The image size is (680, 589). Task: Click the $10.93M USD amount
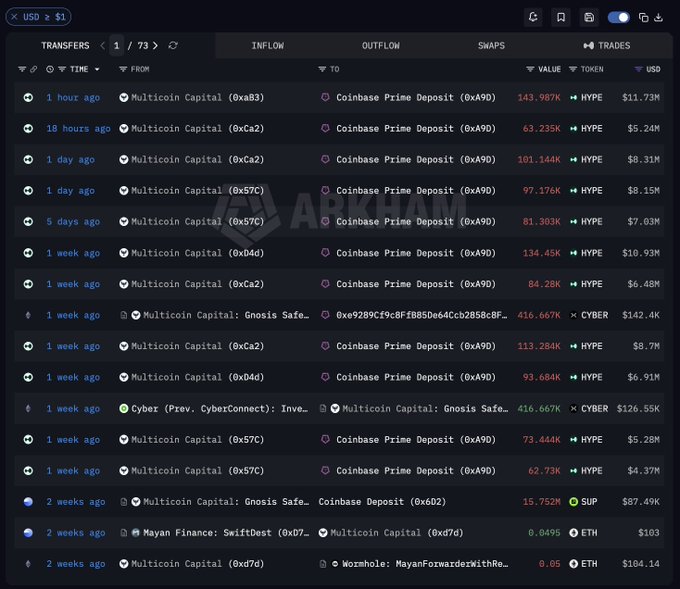coord(641,253)
